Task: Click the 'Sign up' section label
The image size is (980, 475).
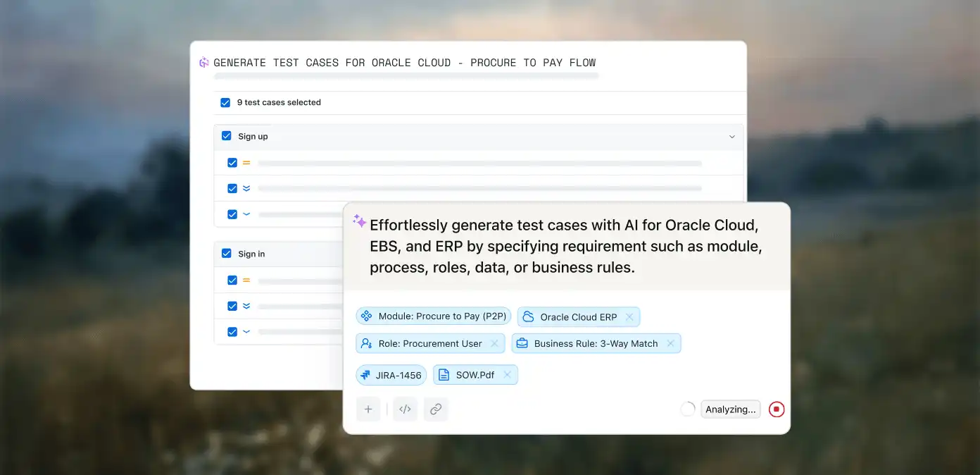Action: click(253, 137)
